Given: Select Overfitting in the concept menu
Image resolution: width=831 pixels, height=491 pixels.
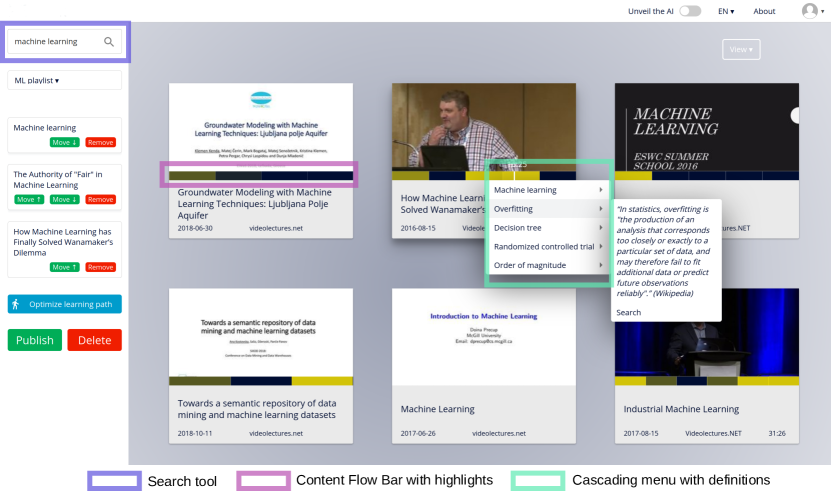Looking at the screenshot, I should [514, 209].
